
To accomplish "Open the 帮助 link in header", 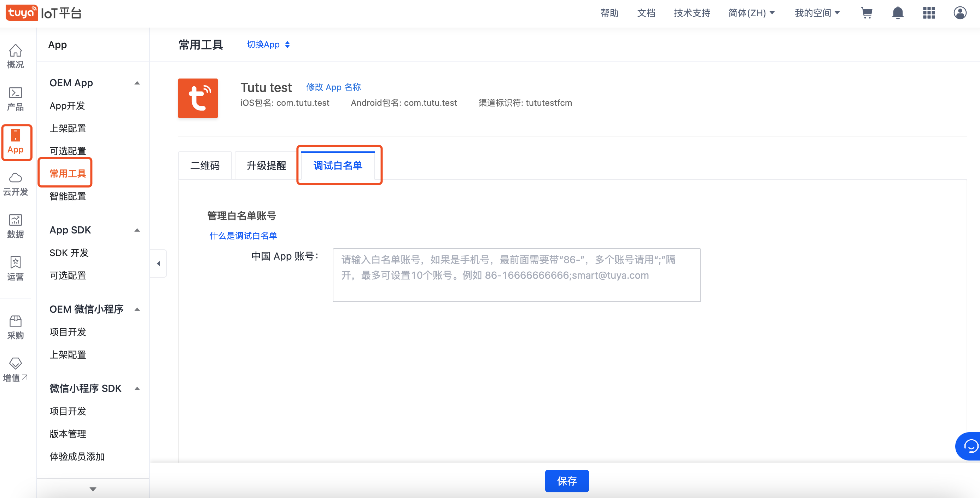I will [x=609, y=13].
